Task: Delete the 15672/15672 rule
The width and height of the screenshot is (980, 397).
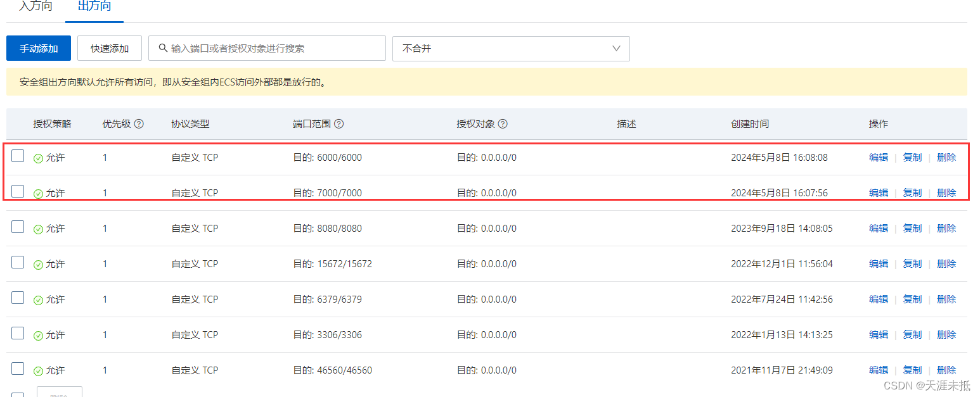Action: click(x=946, y=264)
